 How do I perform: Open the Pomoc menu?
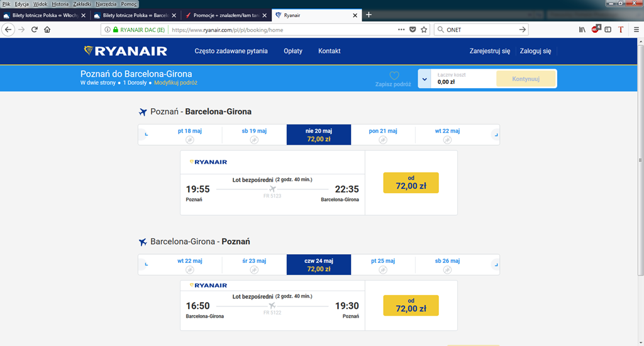pyautogui.click(x=128, y=4)
